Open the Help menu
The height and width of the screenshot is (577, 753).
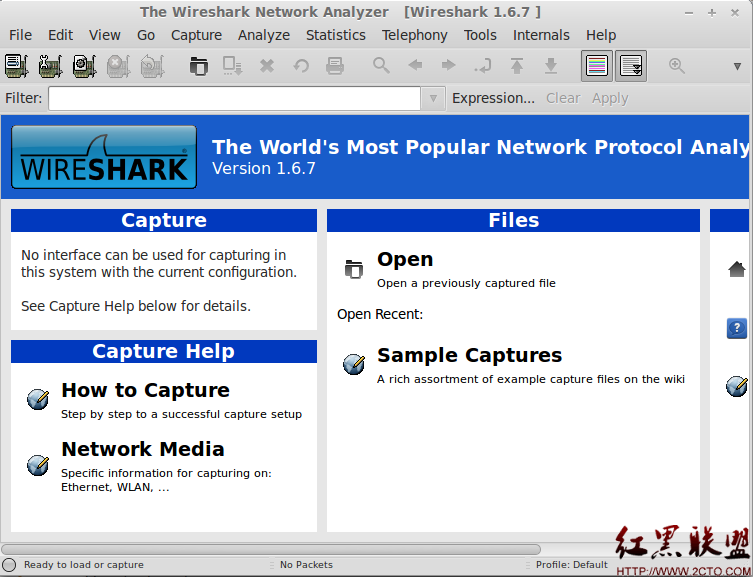pos(601,35)
